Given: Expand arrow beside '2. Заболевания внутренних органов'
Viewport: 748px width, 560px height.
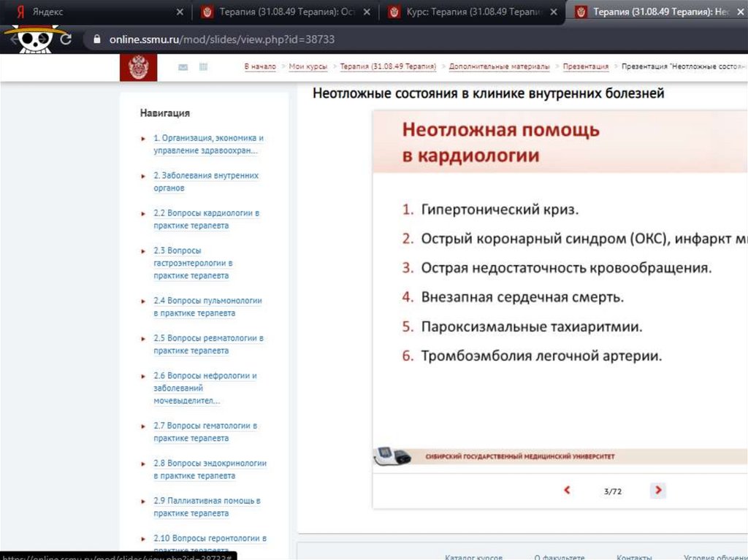Looking at the screenshot, I should pyautogui.click(x=143, y=177).
